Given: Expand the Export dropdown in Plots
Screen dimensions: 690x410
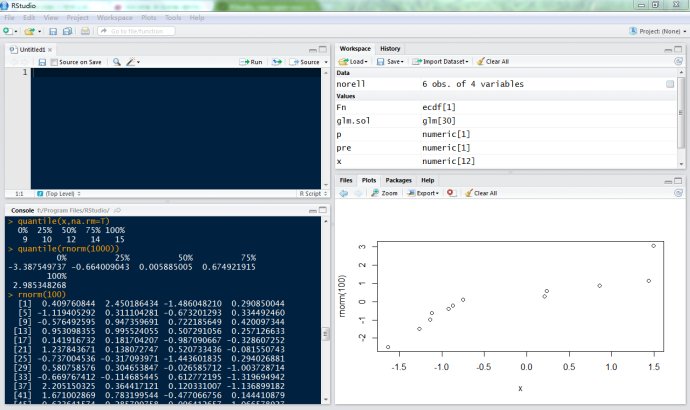Looking at the screenshot, I should coord(426,192).
